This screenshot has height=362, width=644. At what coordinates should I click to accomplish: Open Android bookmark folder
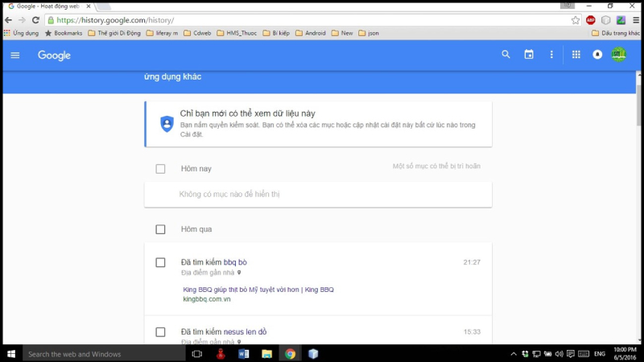pos(311,33)
